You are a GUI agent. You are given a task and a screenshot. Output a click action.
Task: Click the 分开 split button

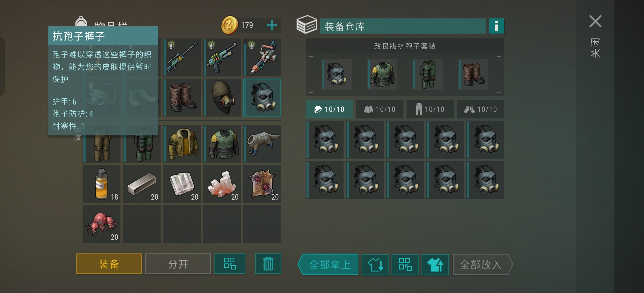click(x=178, y=264)
